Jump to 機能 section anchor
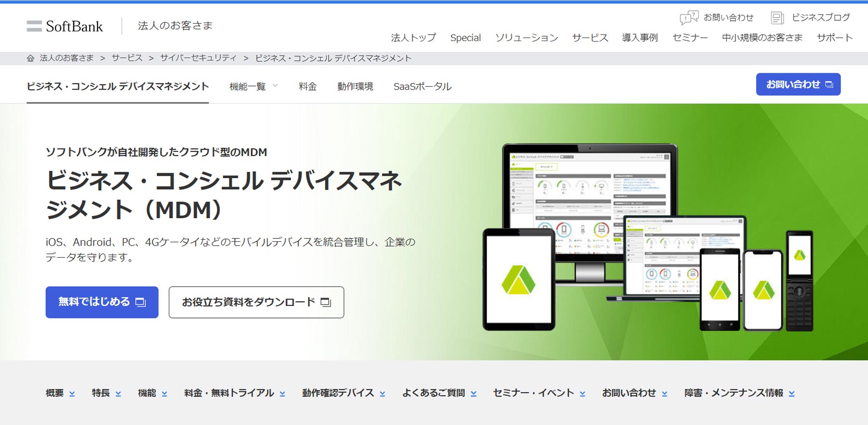 [x=152, y=393]
